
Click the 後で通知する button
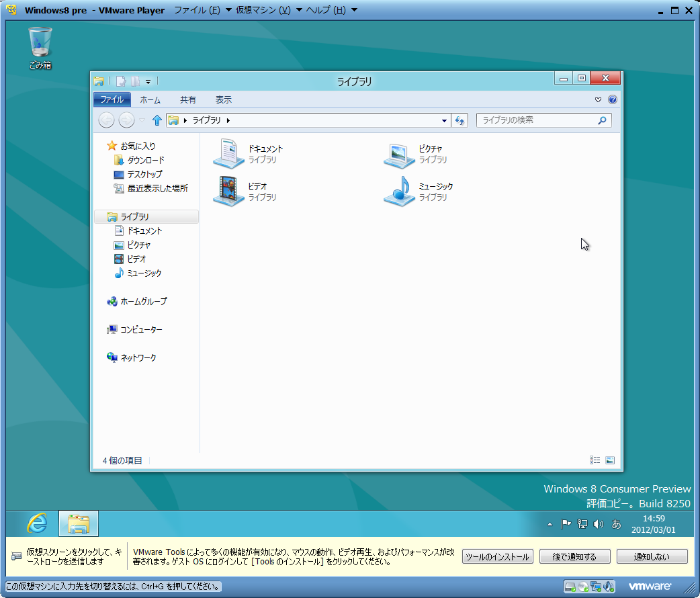click(574, 556)
